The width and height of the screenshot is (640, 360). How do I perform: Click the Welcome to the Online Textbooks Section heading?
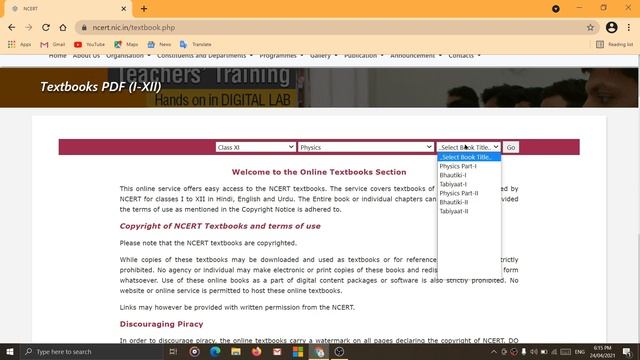(319, 172)
